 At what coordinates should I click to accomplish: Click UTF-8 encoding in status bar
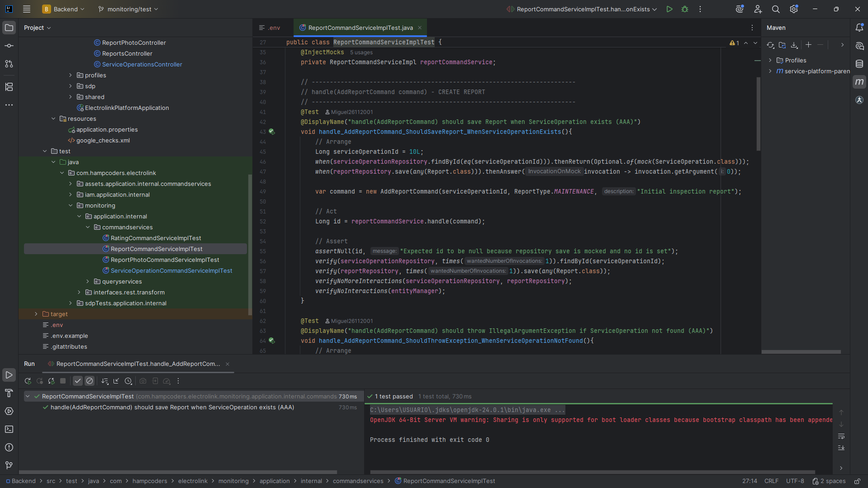[x=795, y=481]
